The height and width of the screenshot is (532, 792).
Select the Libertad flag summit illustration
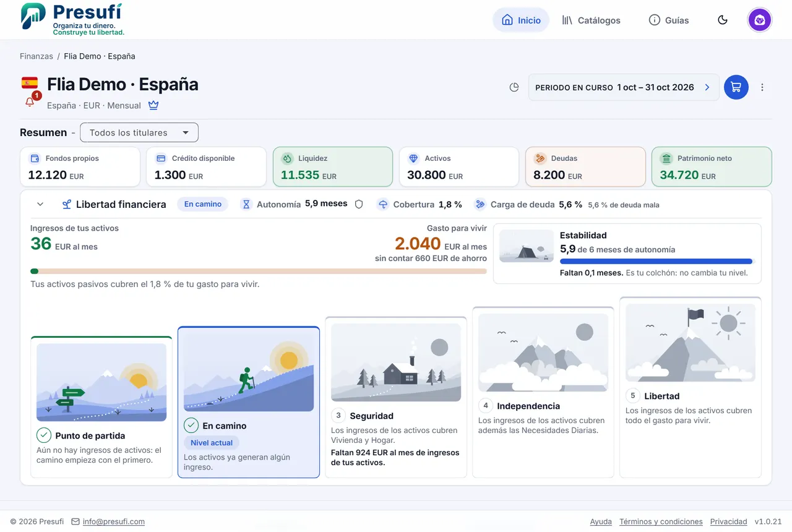coord(691,343)
